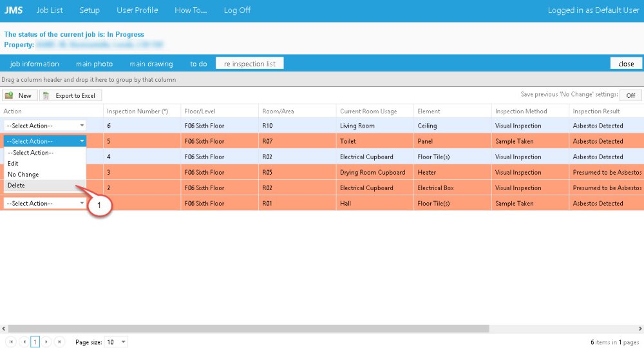Click Export to Excel button label
The image size is (644, 348).
click(x=75, y=96)
